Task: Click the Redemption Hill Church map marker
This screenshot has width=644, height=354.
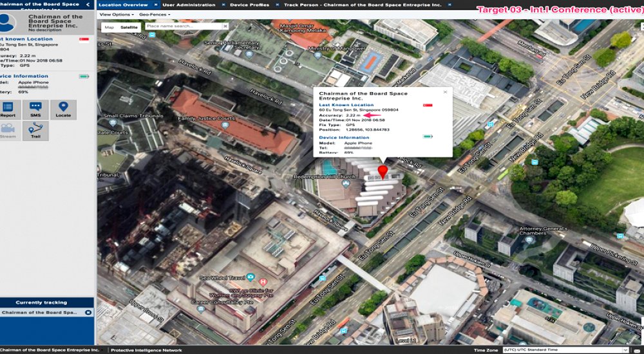Action: coord(346,183)
